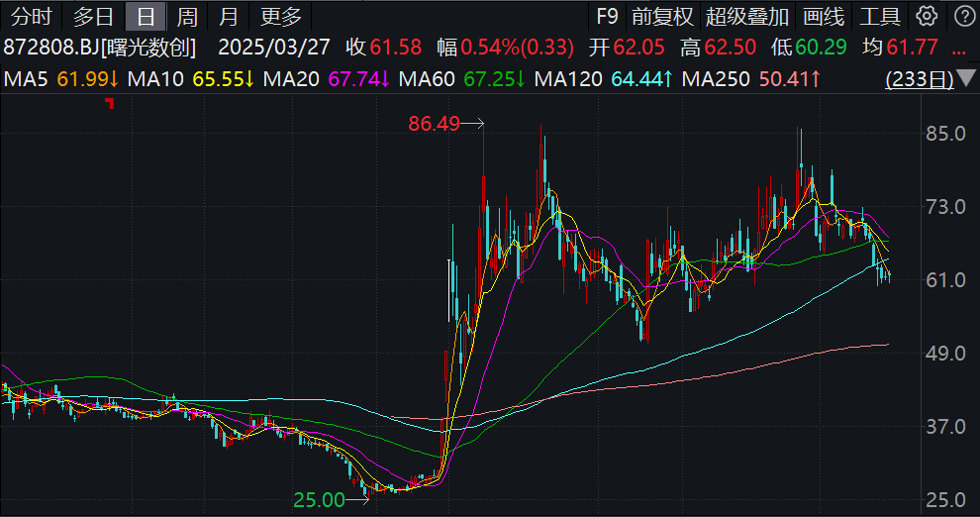This screenshot has height=517, width=980.
Task: Click the closing price 61.58
Action: pos(396,47)
